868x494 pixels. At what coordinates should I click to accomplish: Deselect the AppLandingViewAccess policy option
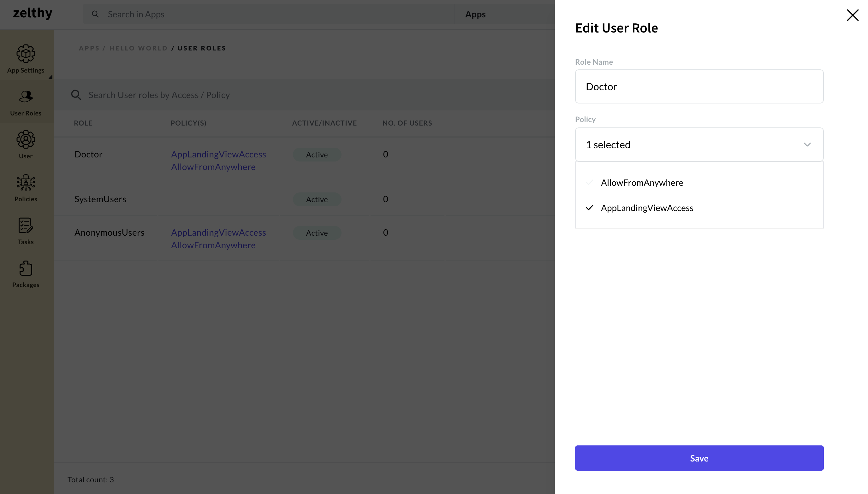(699, 208)
